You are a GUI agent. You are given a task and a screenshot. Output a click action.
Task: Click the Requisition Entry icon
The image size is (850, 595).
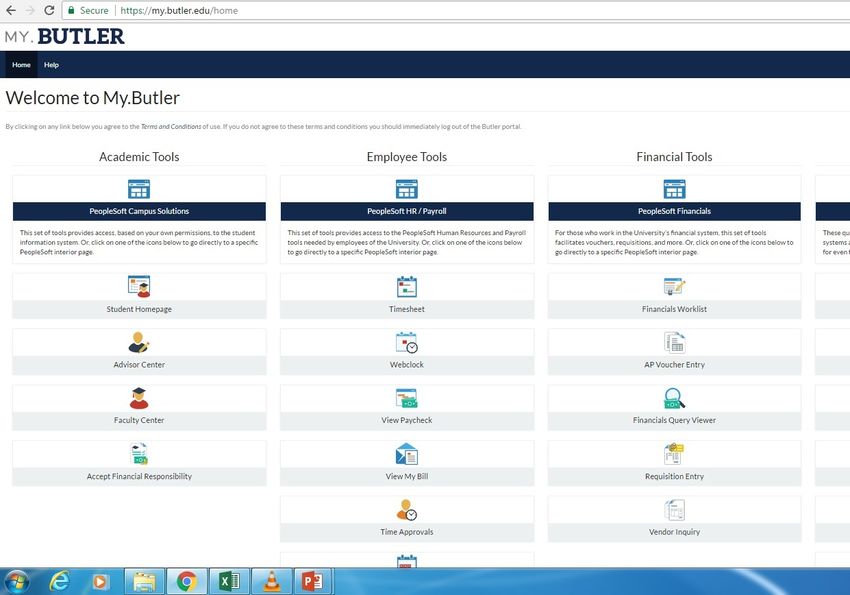pyautogui.click(x=674, y=454)
